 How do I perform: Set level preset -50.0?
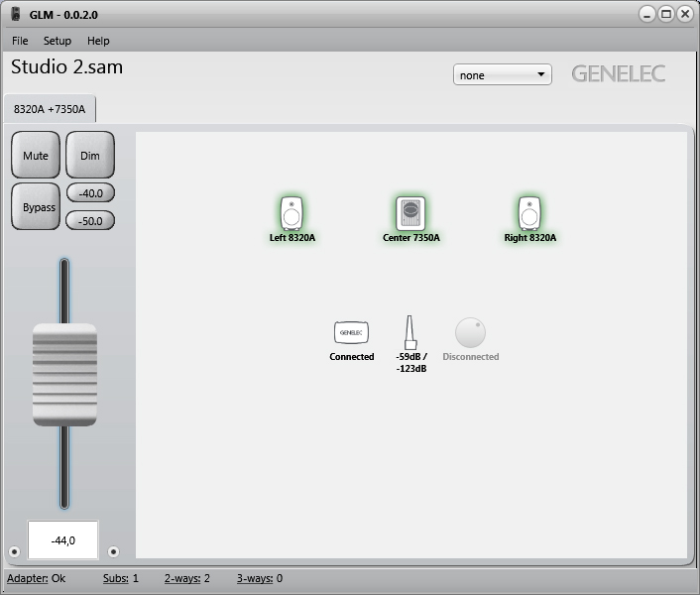click(90, 221)
